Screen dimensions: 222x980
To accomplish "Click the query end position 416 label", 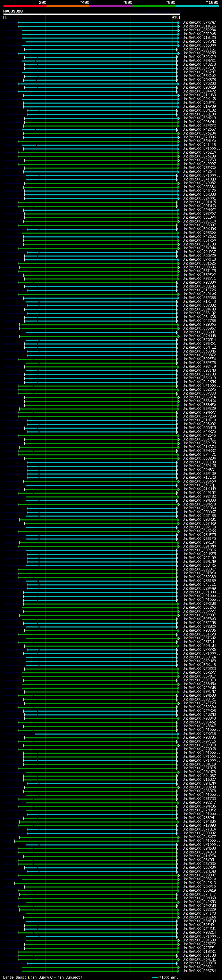I will click(x=175, y=17).
